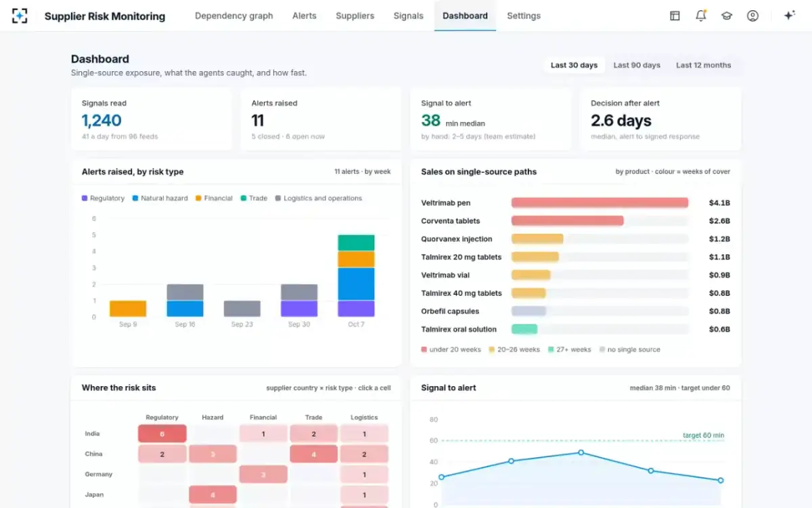Click the peak point on Signal to alert line
This screenshot has width=812, height=508.
click(581, 452)
